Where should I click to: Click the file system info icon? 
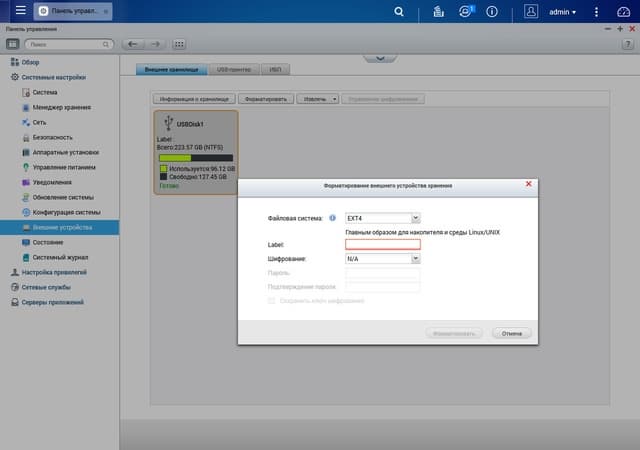(333, 218)
